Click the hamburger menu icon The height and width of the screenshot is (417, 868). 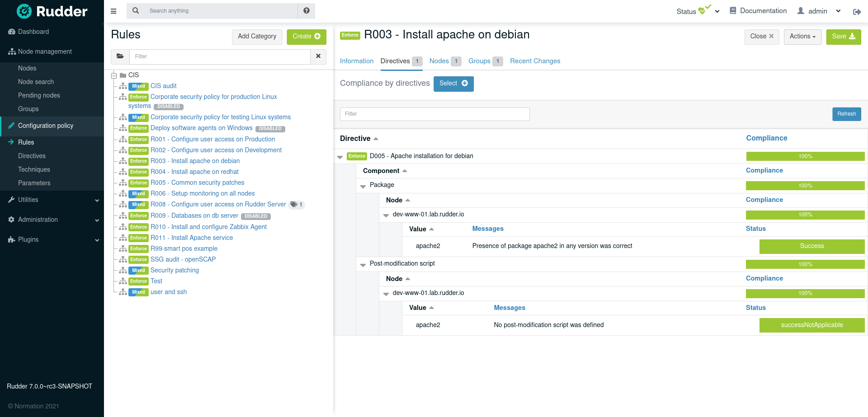pos(113,11)
